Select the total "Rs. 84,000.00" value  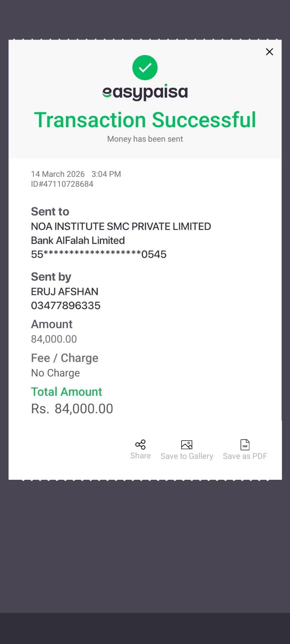point(72,409)
